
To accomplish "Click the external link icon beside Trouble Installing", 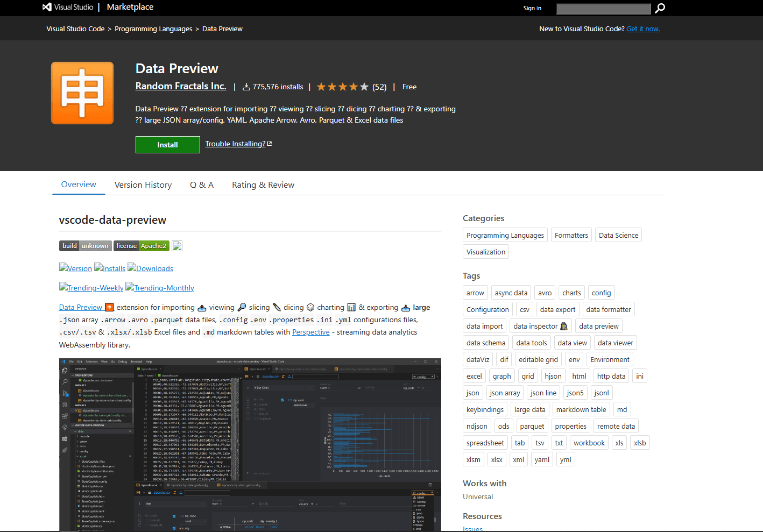I will (x=270, y=144).
